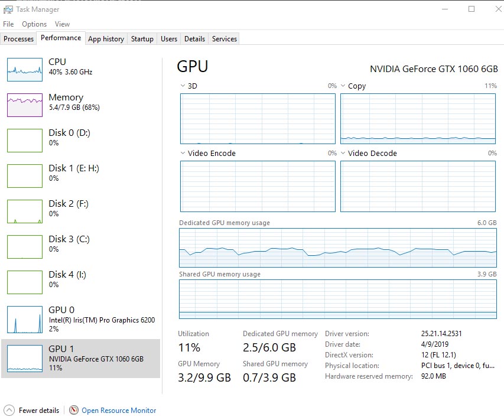Minimize the Task Manager window
Image resolution: width=504 pixels, height=420 pixels.
[x=445, y=9]
